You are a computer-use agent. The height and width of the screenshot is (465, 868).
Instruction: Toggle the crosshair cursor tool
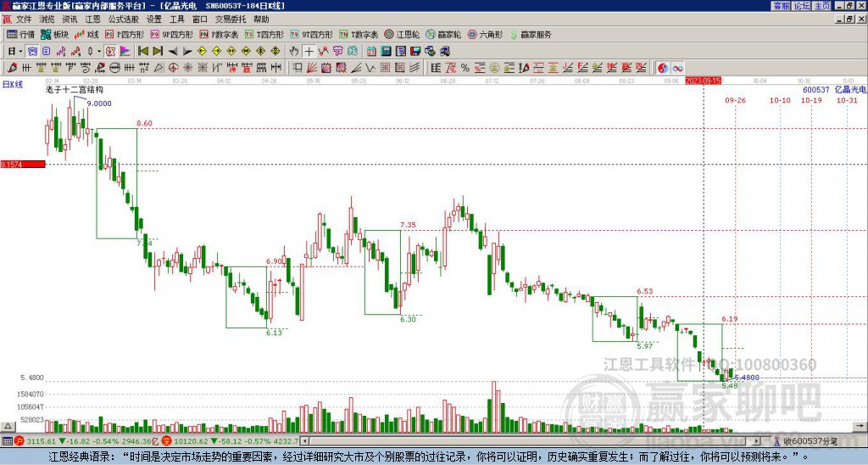coord(309,52)
